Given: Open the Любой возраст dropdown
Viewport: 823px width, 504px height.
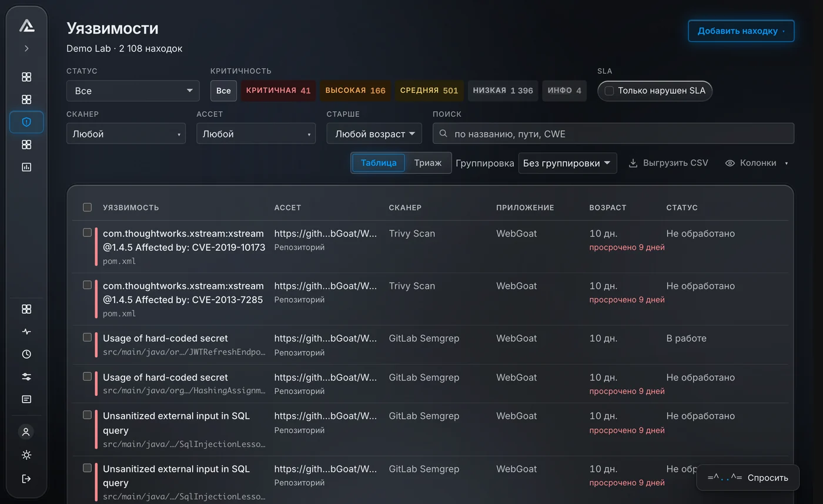Looking at the screenshot, I should click(374, 134).
